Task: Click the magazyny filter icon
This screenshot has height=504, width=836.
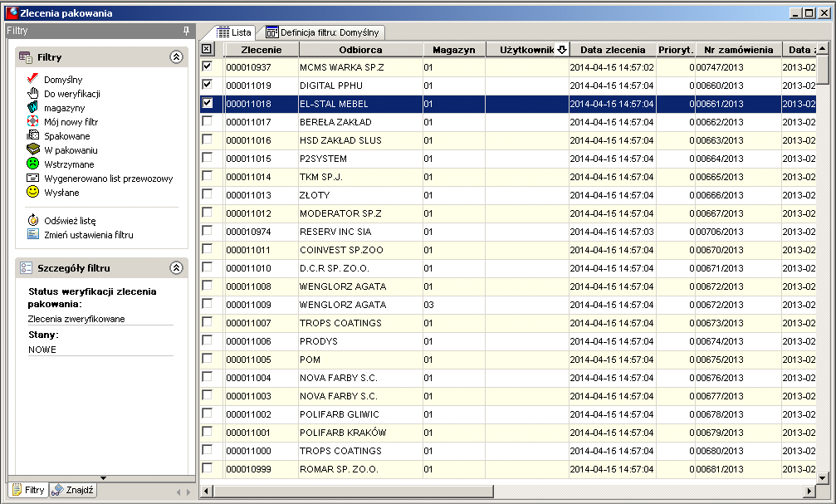Action: pos(33,107)
